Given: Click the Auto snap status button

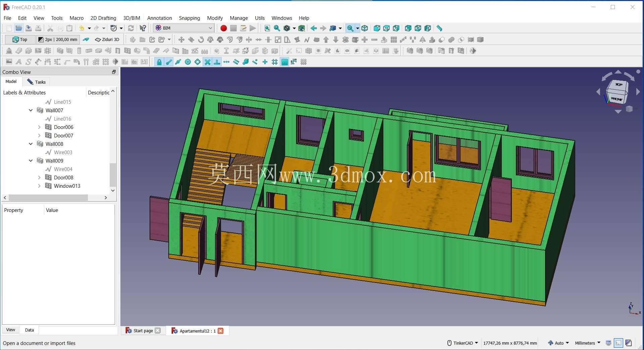Looking at the screenshot, I should coord(558,343).
